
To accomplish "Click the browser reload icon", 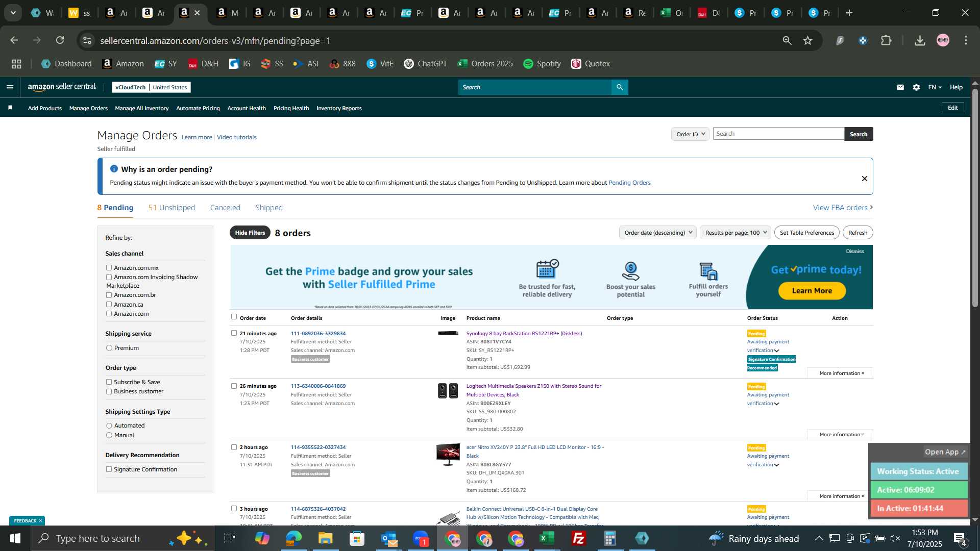I will click(x=60, y=40).
